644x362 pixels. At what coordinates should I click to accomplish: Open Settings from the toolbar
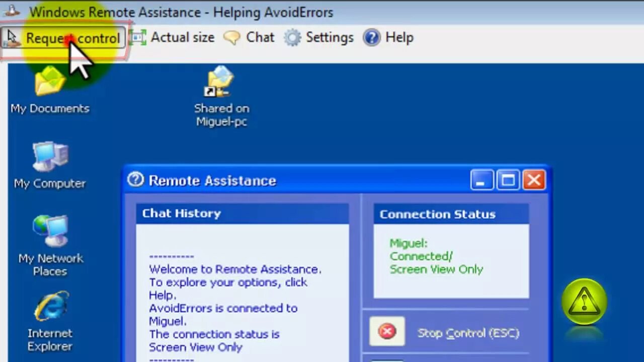tap(318, 38)
